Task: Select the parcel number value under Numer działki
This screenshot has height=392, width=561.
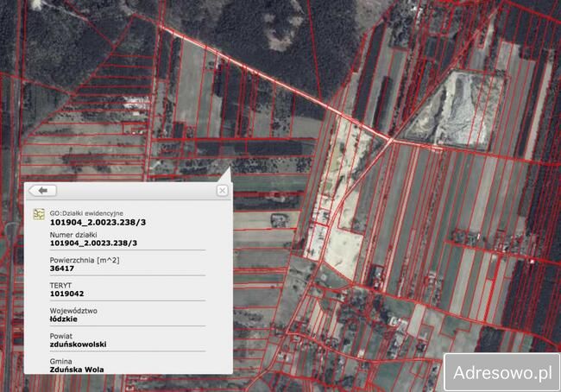Action: pyautogui.click(x=93, y=243)
